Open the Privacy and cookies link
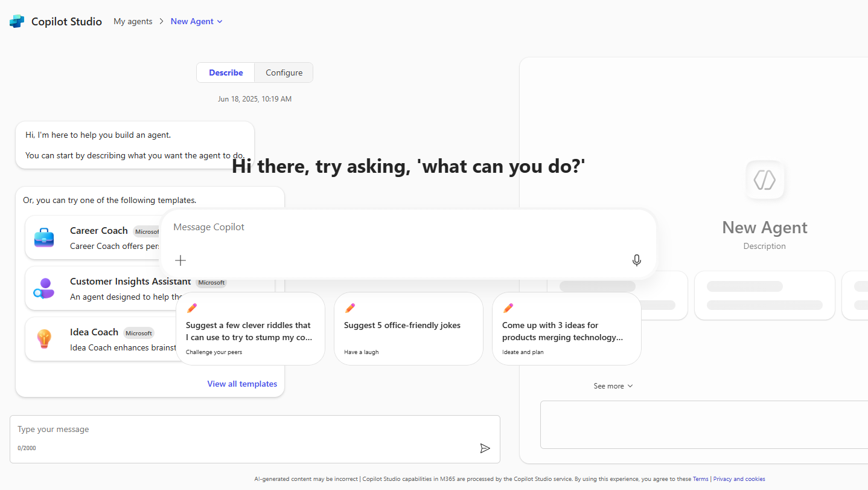868x490 pixels. (x=739, y=479)
